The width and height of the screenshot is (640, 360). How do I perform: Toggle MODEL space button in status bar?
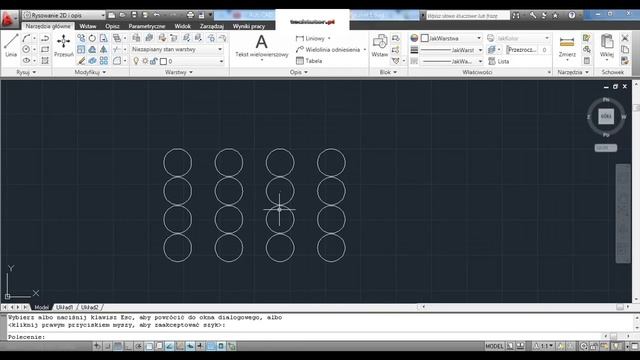coord(494,346)
